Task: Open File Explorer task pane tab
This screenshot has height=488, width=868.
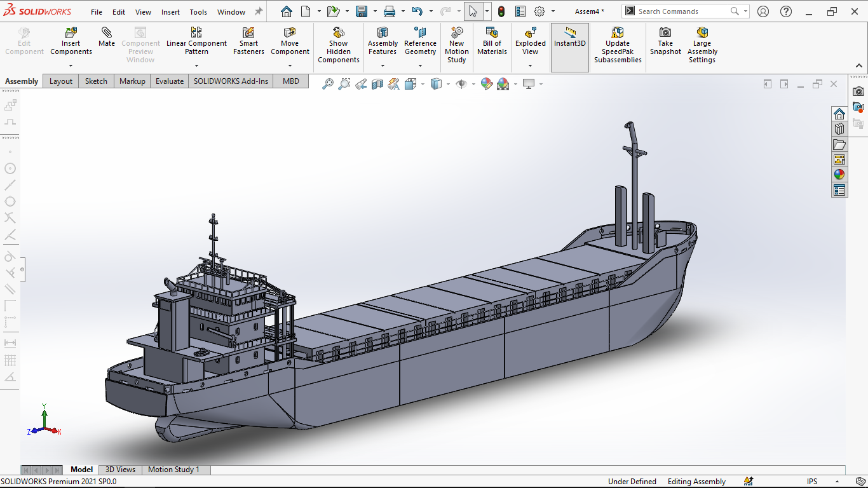Action: click(x=839, y=144)
